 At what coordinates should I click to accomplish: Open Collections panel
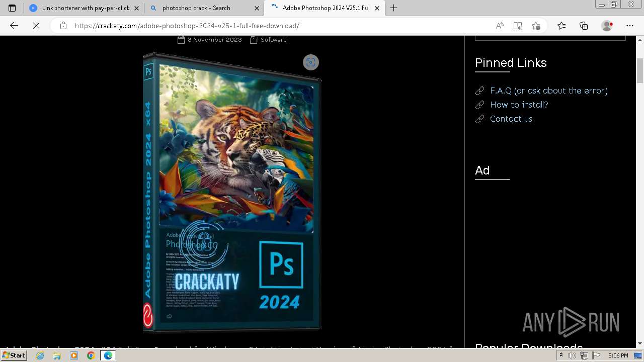coord(584,26)
